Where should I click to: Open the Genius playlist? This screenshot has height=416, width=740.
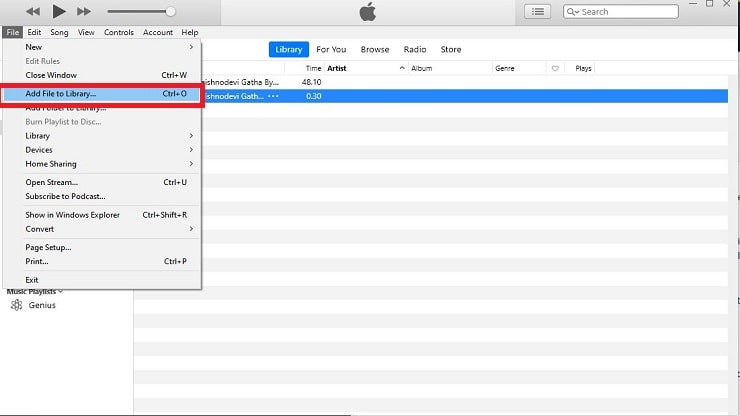(x=42, y=305)
